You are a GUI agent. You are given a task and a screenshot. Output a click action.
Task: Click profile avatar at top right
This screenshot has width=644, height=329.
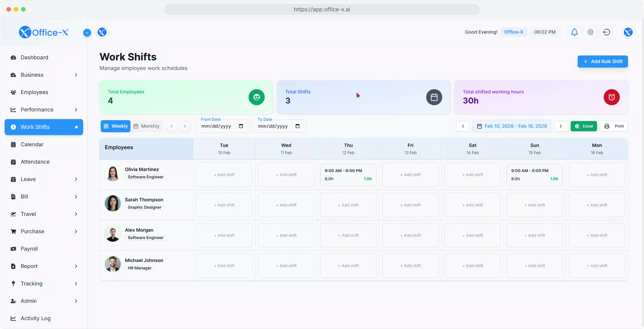click(x=628, y=32)
